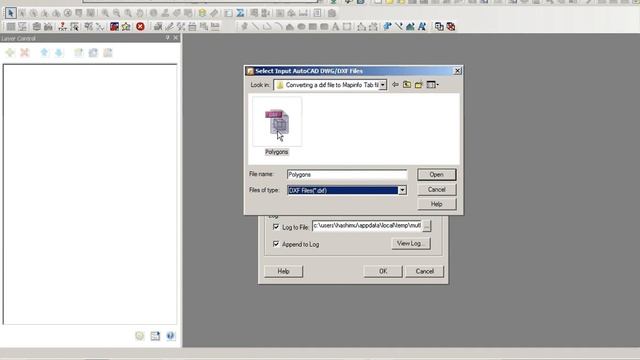
Task: Click the Statistics sigma icon
Action: tap(240, 13)
